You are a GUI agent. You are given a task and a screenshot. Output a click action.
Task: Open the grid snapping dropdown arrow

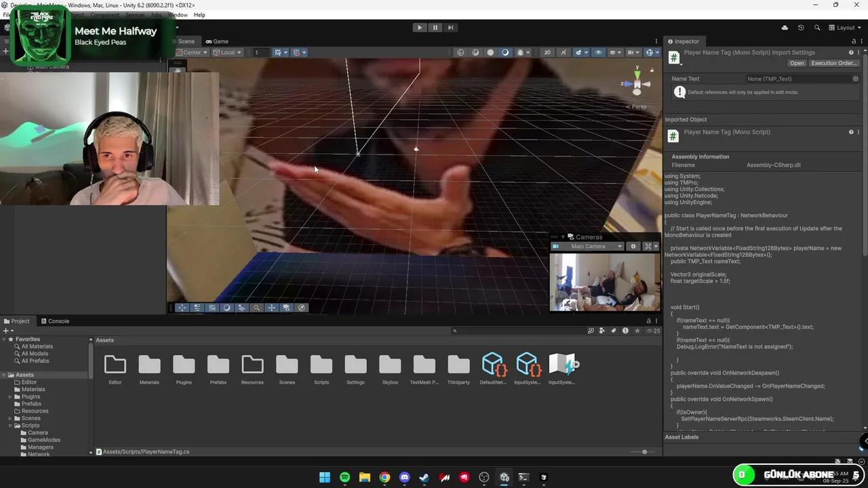304,53
